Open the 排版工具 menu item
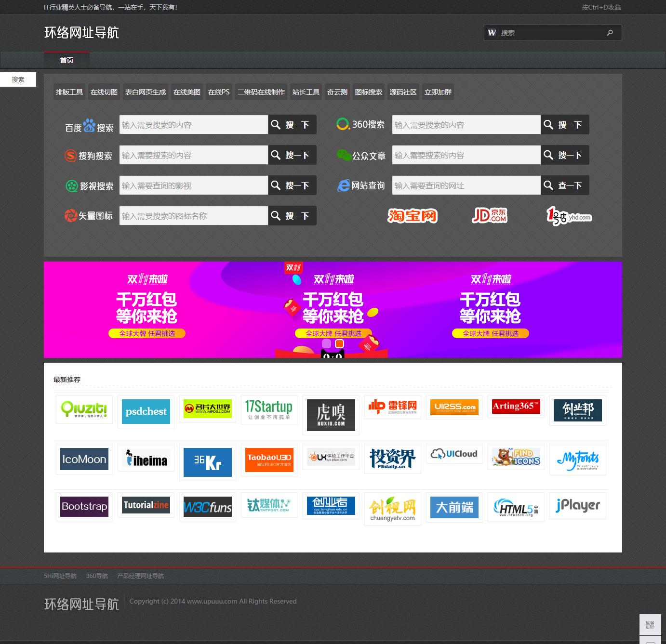This screenshot has height=644, width=666. (x=69, y=92)
